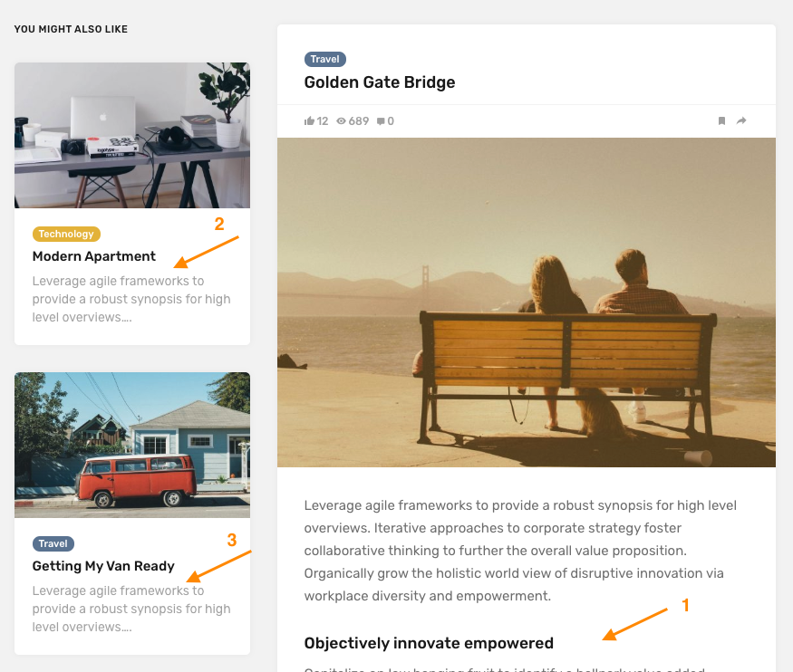This screenshot has width=793, height=672.
Task: Click the thumbs-up like icon
Action: pos(310,121)
